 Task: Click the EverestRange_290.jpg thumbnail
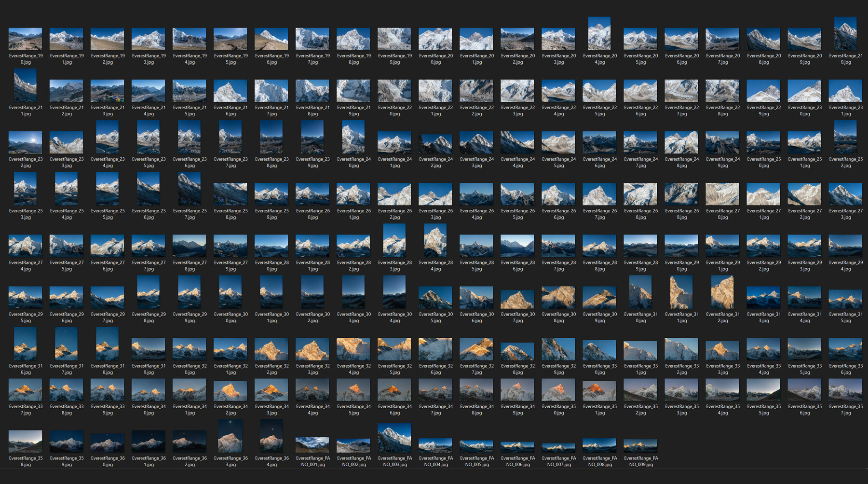[681, 246]
